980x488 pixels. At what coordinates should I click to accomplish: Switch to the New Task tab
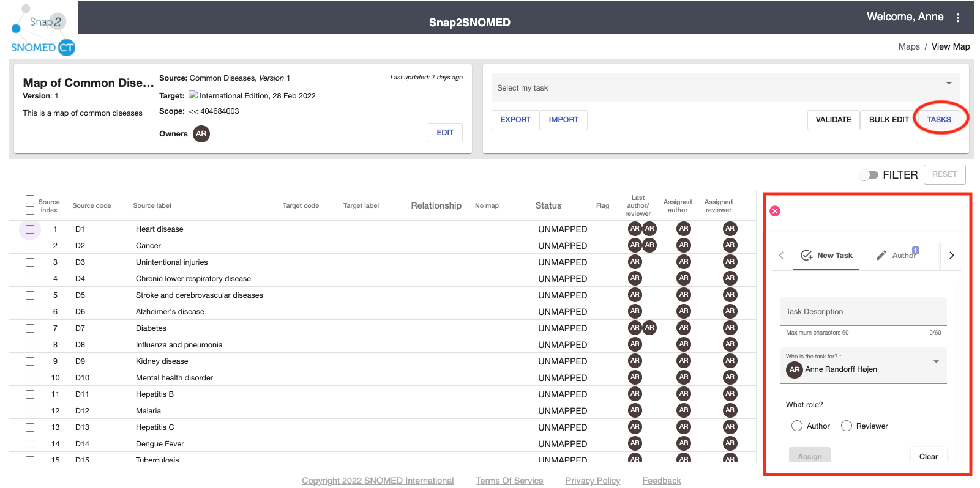tap(826, 256)
